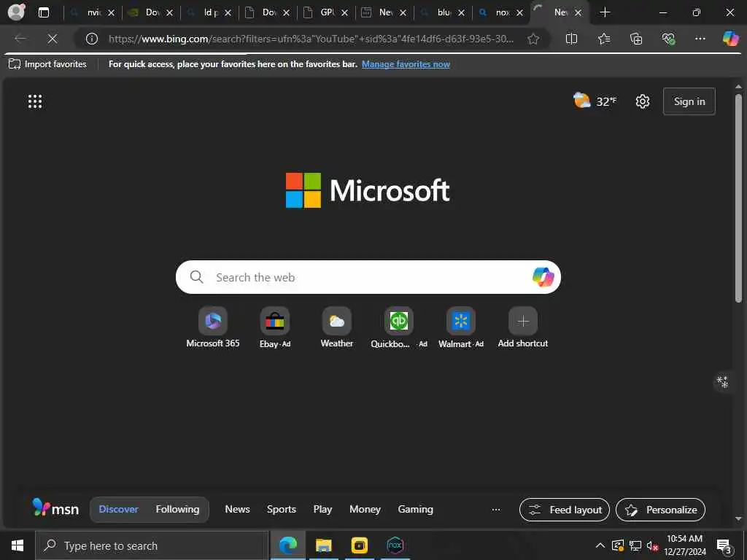
Task: Expand more feed categories ellipsis
Action: click(496, 510)
